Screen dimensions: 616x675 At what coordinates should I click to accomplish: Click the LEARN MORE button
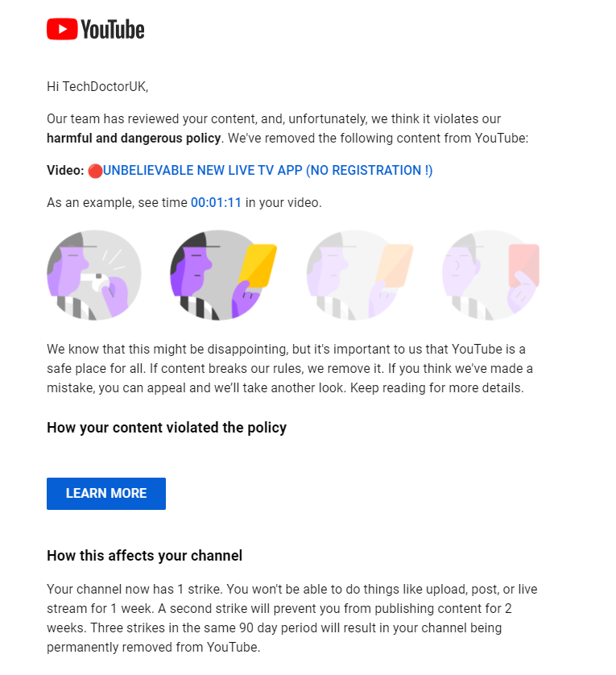(106, 493)
